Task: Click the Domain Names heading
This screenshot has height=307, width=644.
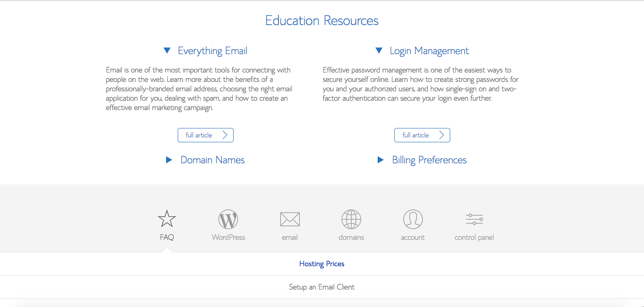Action: click(213, 160)
